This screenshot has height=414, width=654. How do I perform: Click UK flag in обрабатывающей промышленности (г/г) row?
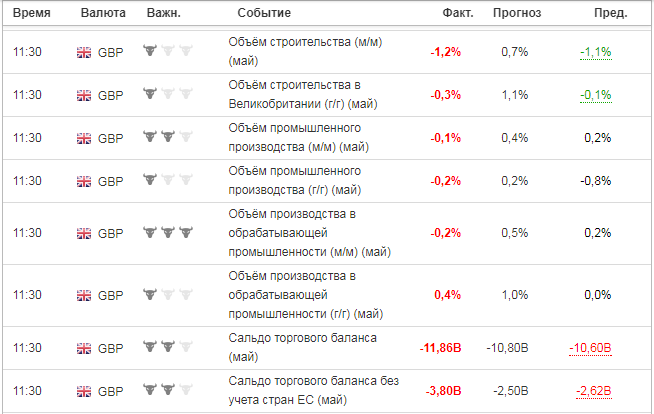[x=84, y=296]
